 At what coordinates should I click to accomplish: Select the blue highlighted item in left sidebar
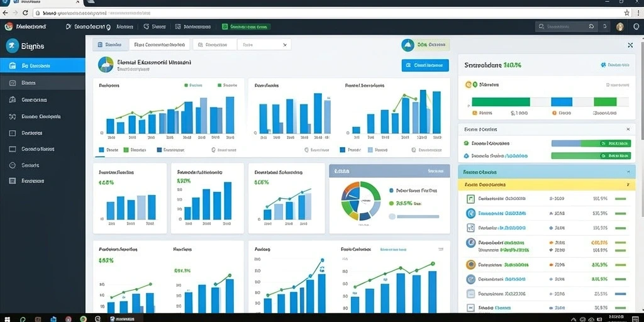pyautogui.click(x=43, y=65)
